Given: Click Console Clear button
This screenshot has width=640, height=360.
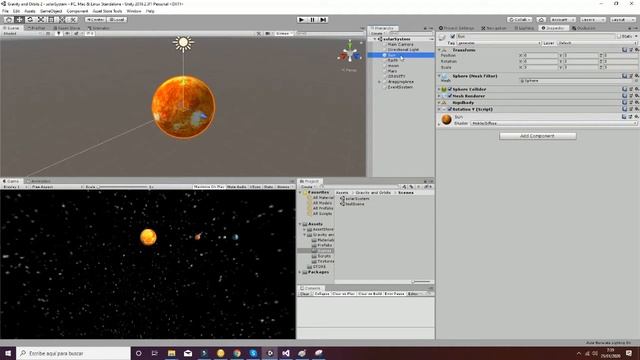Looking at the screenshot, I should click(305, 293).
